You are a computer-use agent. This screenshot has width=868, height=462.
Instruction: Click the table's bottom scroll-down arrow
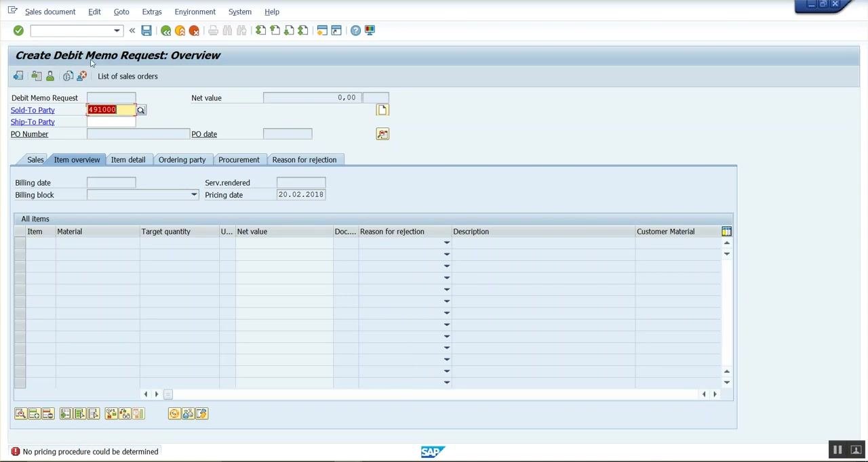coord(726,383)
